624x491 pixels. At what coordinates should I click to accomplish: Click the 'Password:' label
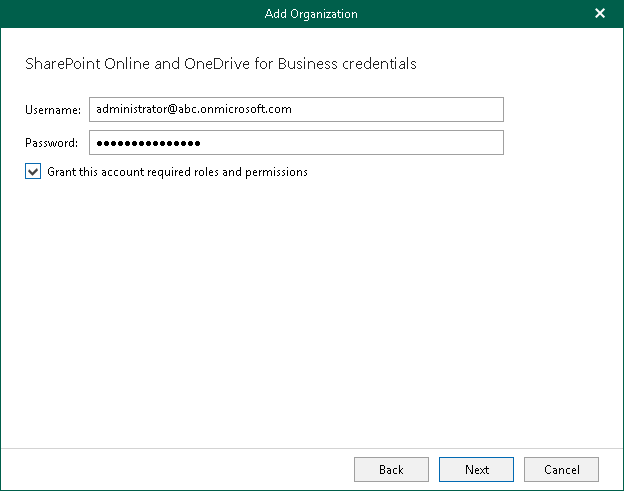[51, 143]
